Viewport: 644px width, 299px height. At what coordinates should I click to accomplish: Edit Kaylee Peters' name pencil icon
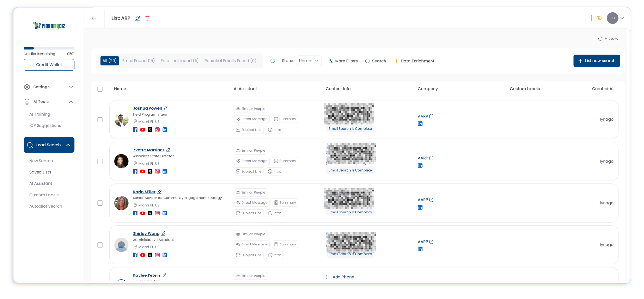tap(165, 275)
